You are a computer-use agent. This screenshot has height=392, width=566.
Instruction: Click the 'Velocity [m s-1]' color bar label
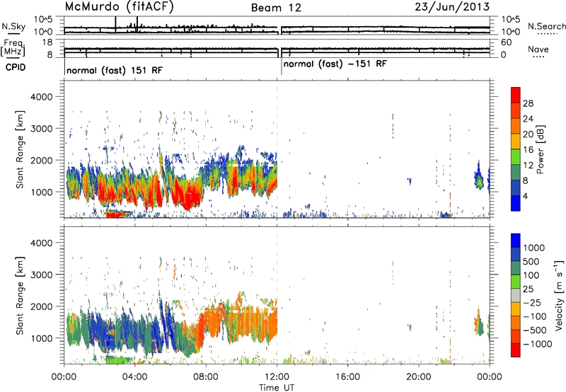point(559,295)
